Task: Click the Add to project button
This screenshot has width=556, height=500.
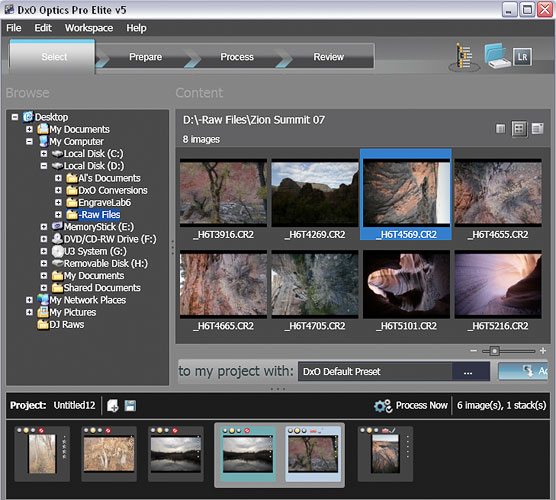Action: [x=523, y=371]
